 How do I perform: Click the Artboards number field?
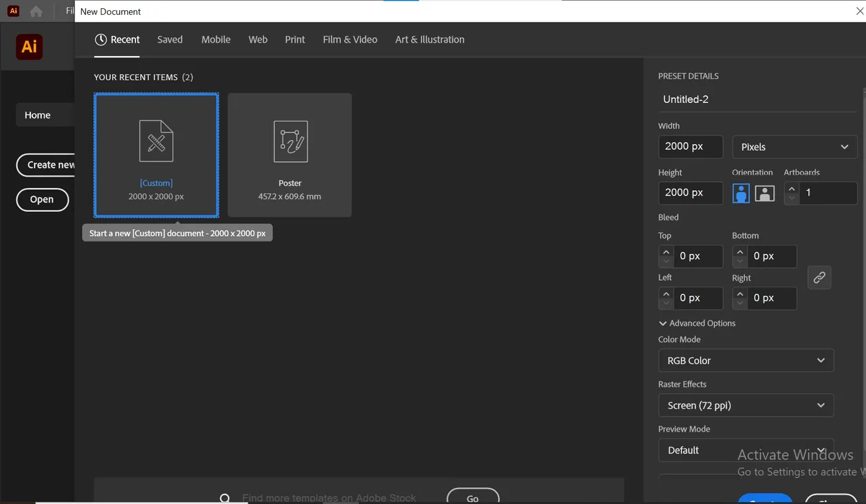[828, 193]
